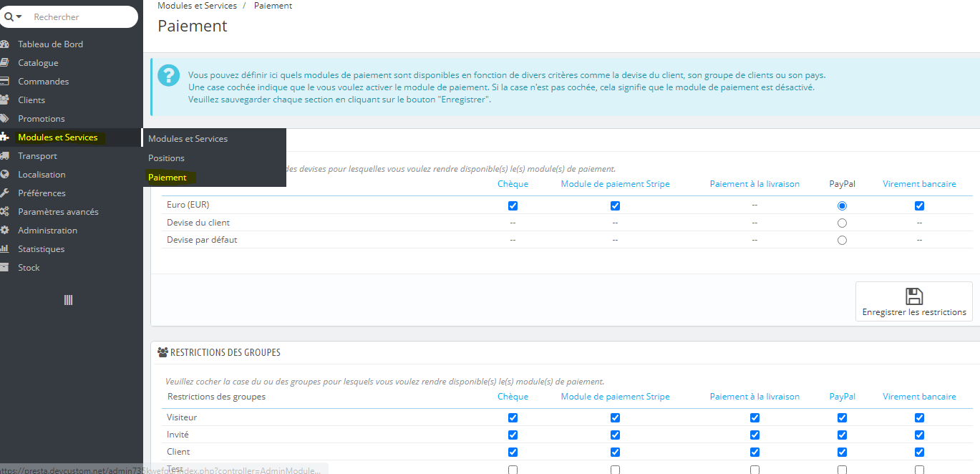Select Modules et Services submenu entry

tap(188, 138)
